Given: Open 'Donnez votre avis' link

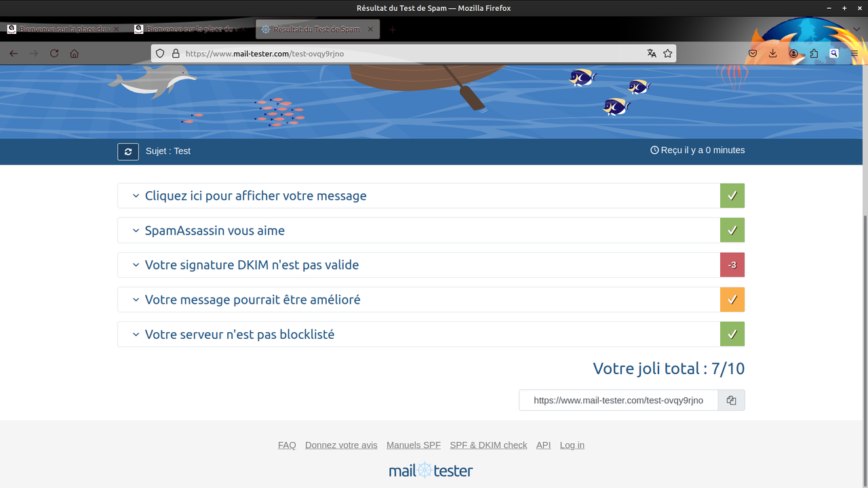Looking at the screenshot, I should [341, 445].
